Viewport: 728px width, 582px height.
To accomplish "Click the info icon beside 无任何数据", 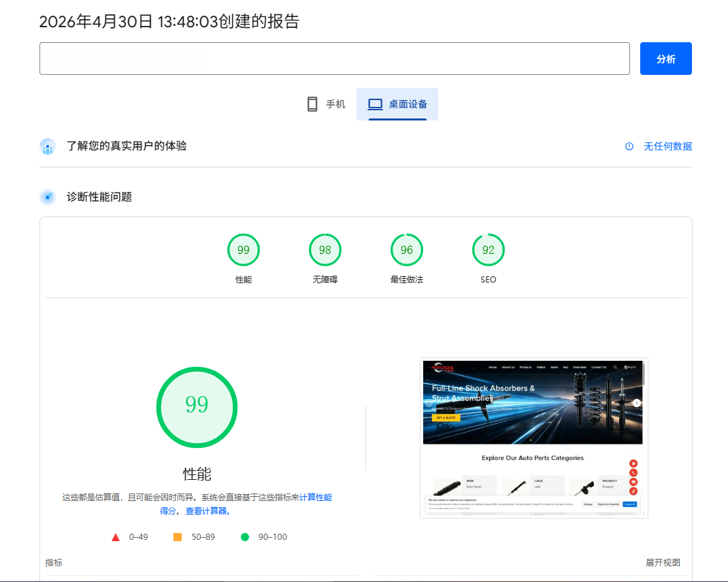I will click(x=629, y=146).
